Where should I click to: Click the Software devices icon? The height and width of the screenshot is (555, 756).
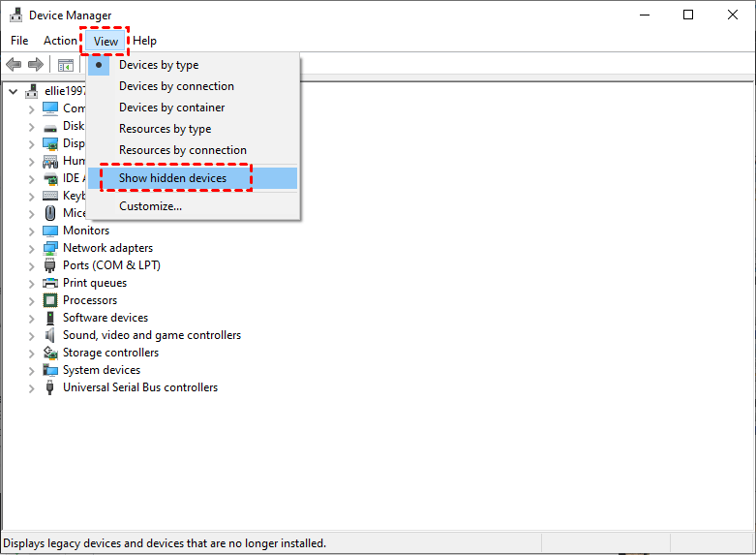50,318
